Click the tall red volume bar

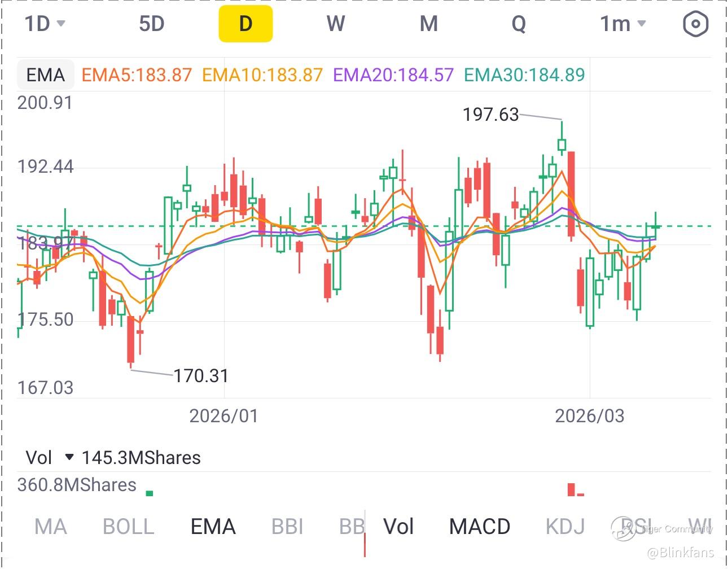coord(571,489)
